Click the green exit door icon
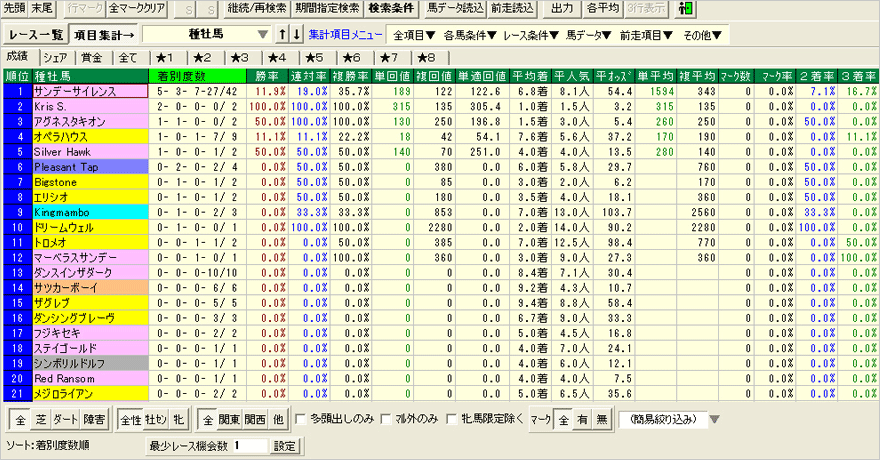The image size is (880, 460). 685,8
